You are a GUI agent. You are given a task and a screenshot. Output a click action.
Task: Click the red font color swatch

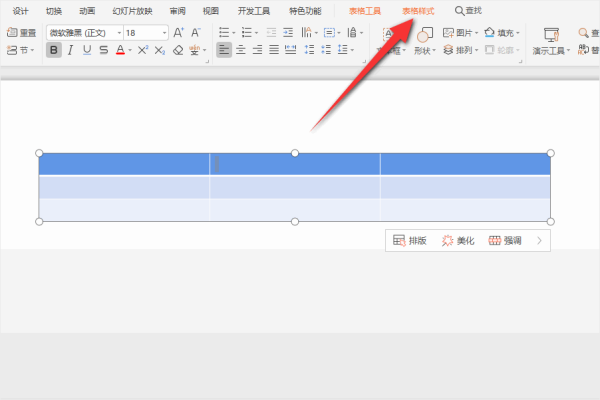[120, 50]
